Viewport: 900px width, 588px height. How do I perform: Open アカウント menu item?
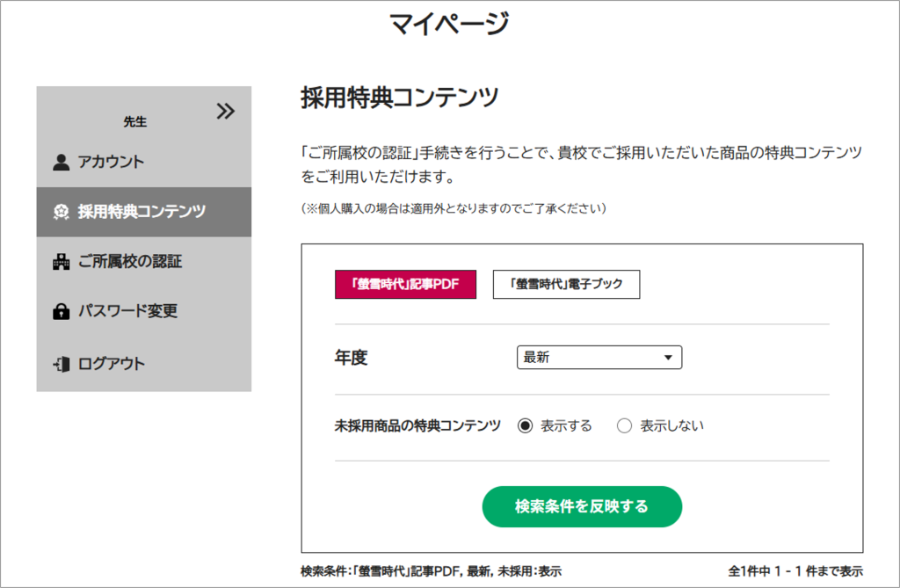tap(111, 162)
